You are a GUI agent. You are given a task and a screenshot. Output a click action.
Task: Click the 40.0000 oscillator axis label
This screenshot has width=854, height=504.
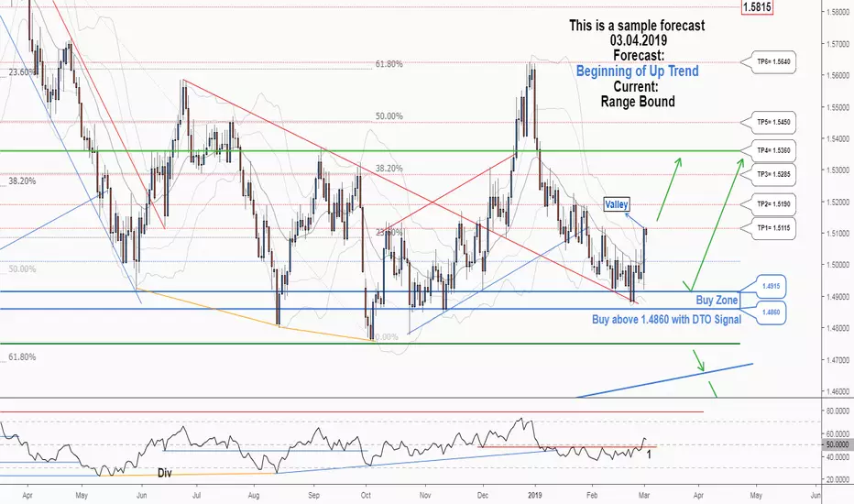pos(838,457)
